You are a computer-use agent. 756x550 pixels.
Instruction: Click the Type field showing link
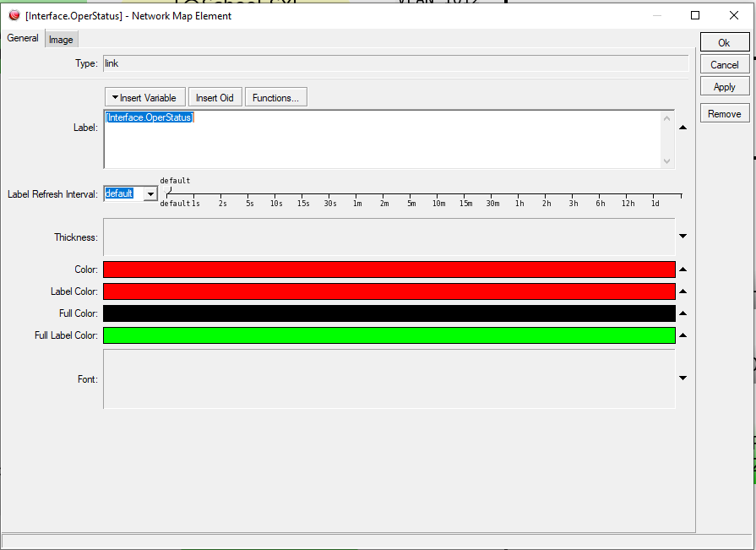(x=396, y=63)
